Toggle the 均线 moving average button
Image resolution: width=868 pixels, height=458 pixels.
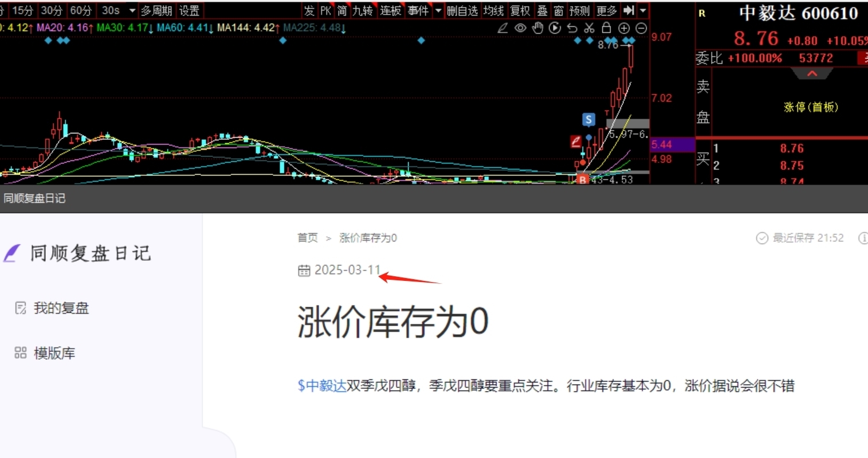click(493, 11)
